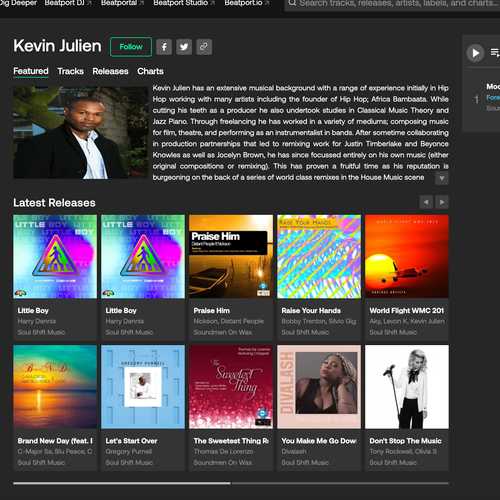The height and width of the screenshot is (500, 500).
Task: Select the Featured tab
Action: tap(31, 71)
